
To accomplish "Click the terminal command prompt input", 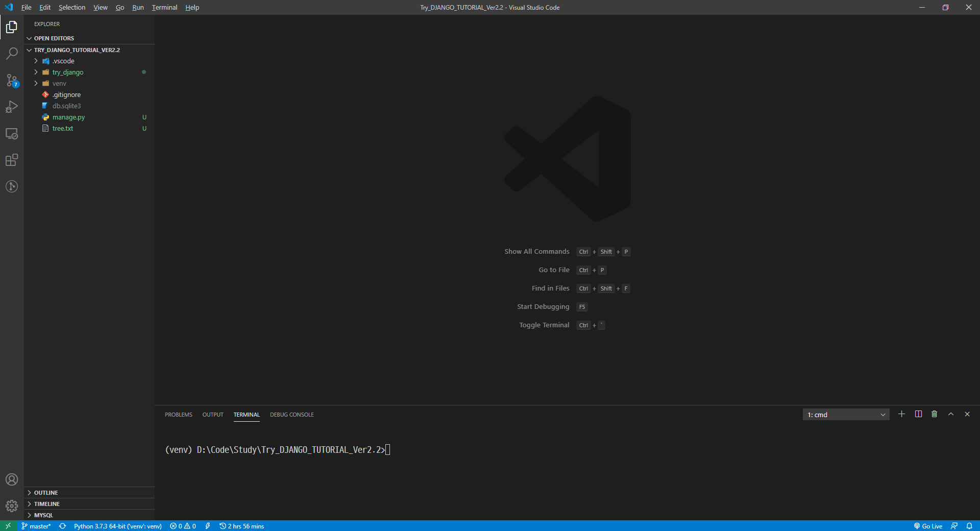I will 388,450.
